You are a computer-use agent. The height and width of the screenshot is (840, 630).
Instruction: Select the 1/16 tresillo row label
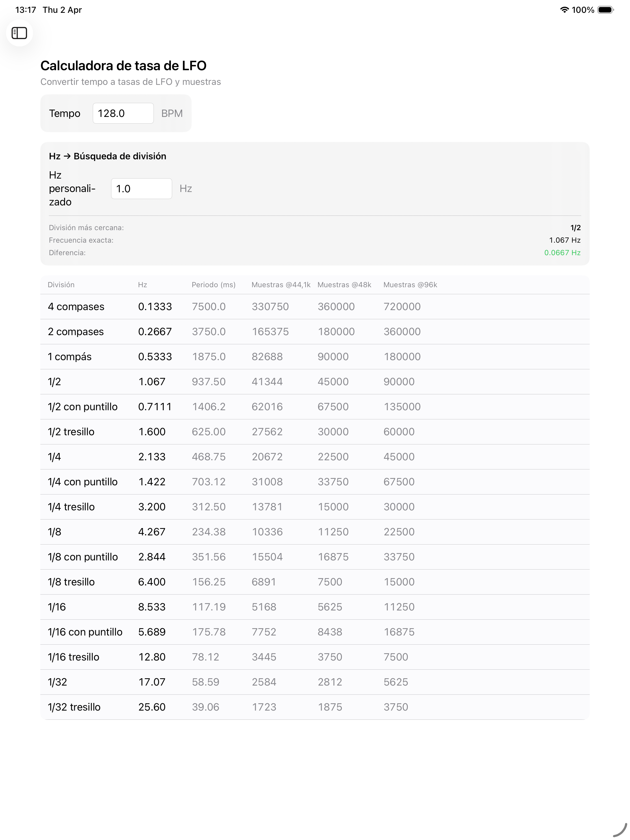[x=73, y=657]
